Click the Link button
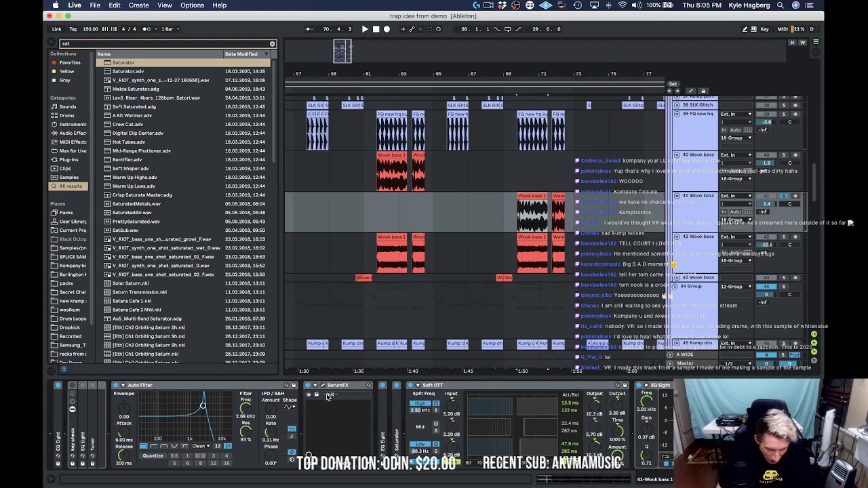Viewport: 868px width, 488px height. coord(57,29)
